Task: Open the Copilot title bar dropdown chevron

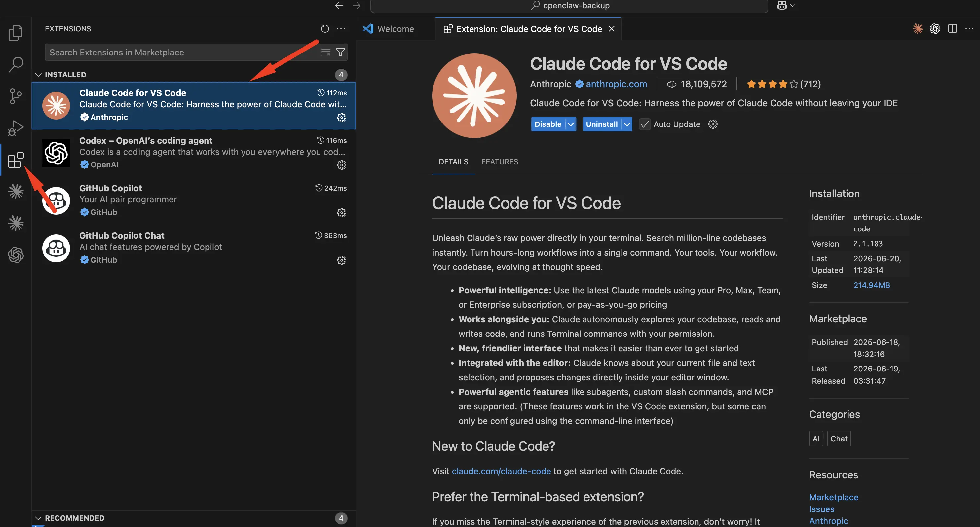Action: click(x=792, y=5)
